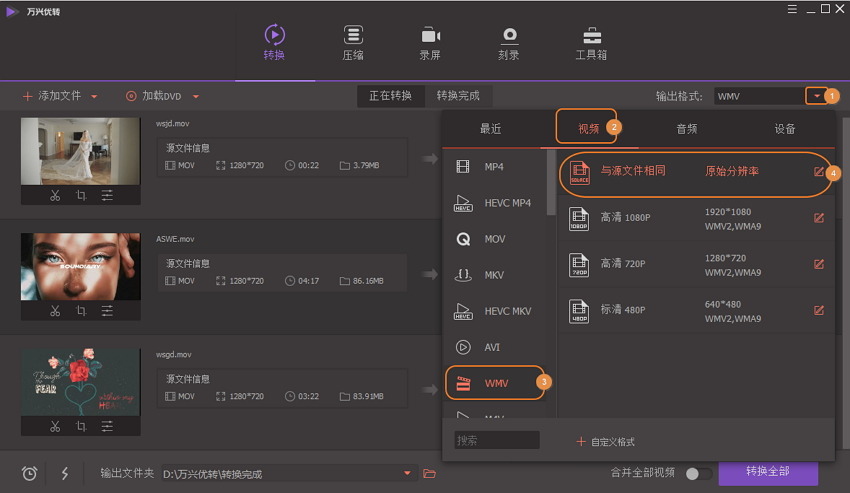Image resolution: width=850 pixels, height=493 pixels.
Task: Click the output path D:\万兴优转\转换完成
Action: point(212,474)
